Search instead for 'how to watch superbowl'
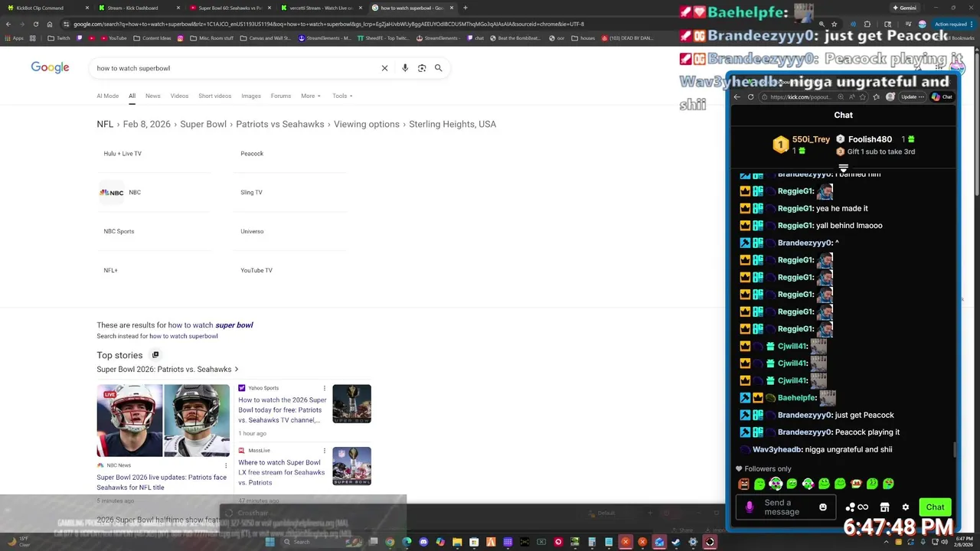Screen dimensions: 980x551 point(184,336)
